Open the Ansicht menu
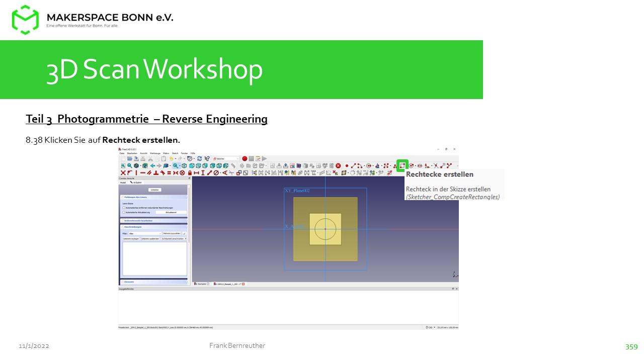 click(143, 153)
